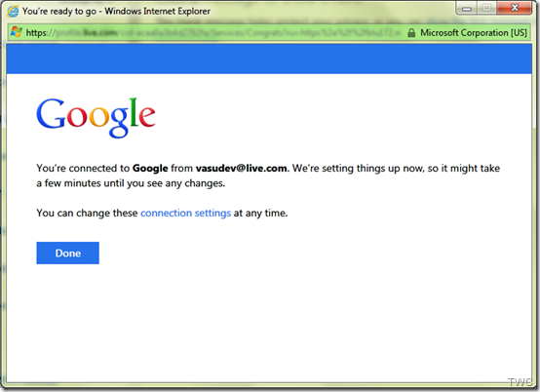This screenshot has height=392, width=540.
Task: Click the blue Done button
Action: coord(68,253)
